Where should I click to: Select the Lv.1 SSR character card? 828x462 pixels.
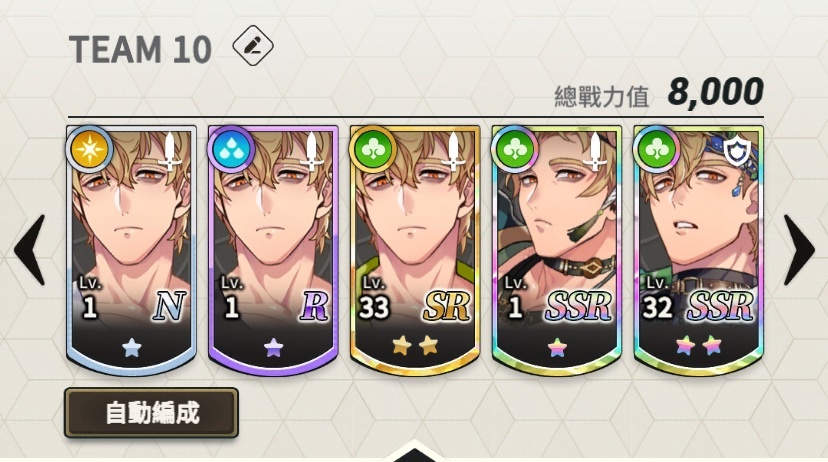click(x=557, y=250)
